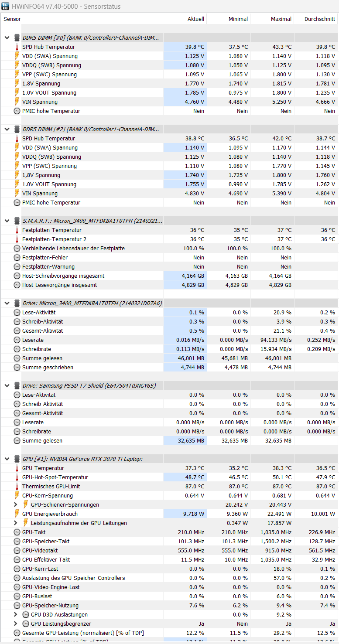
Task: Select the 1,8V Spannung row showing 1.740 V
Action: 169,175
